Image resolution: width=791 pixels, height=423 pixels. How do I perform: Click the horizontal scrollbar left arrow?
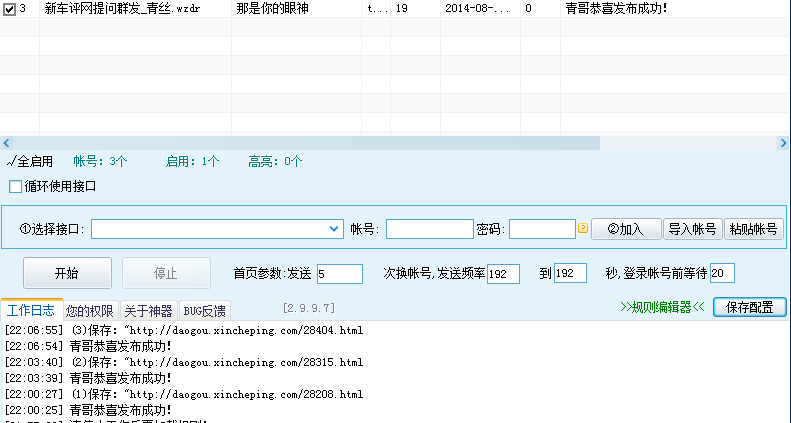(7, 143)
